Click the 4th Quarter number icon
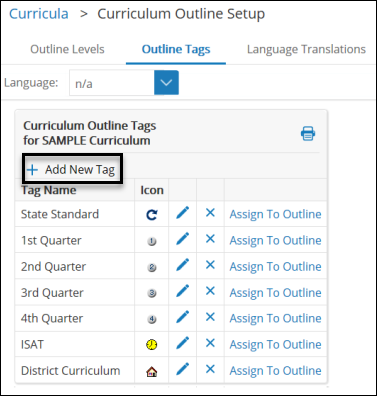This screenshot has height=396, width=377. [x=152, y=319]
